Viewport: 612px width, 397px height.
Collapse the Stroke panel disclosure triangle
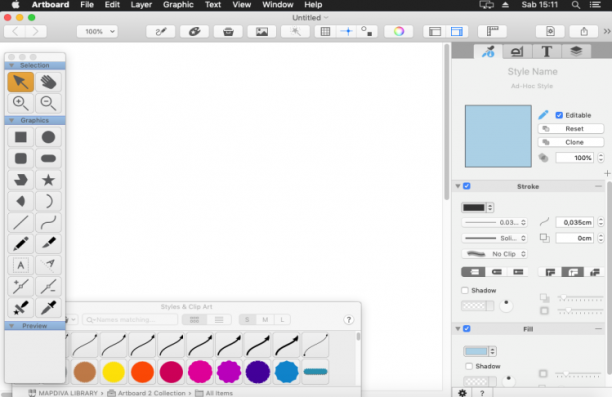(x=458, y=186)
